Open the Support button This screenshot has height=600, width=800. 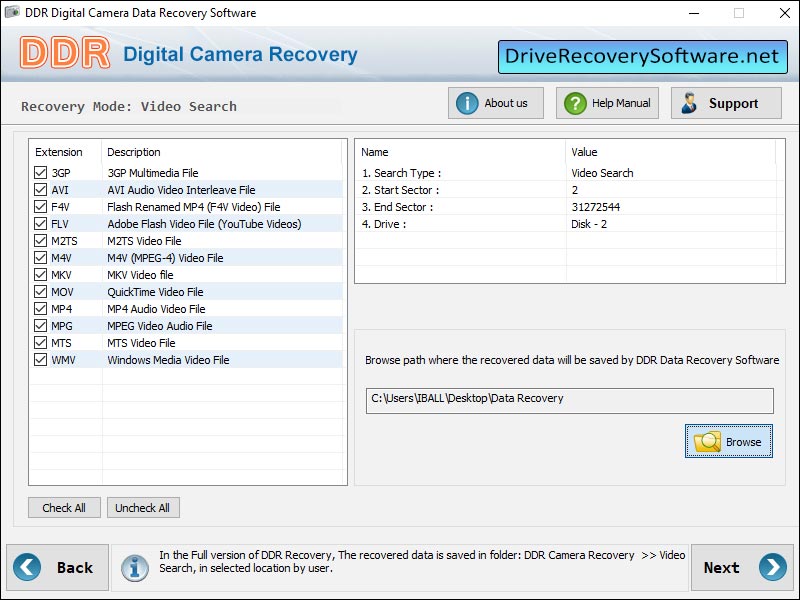pos(726,103)
